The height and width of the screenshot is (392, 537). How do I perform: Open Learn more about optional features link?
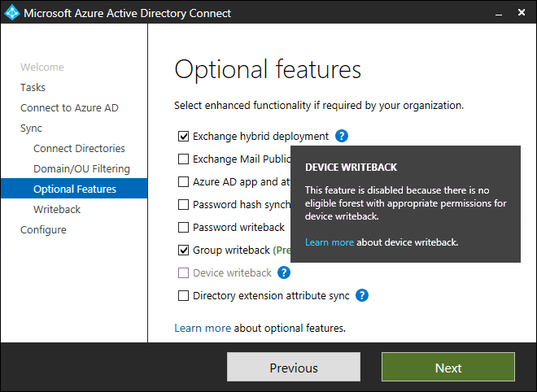(203, 328)
